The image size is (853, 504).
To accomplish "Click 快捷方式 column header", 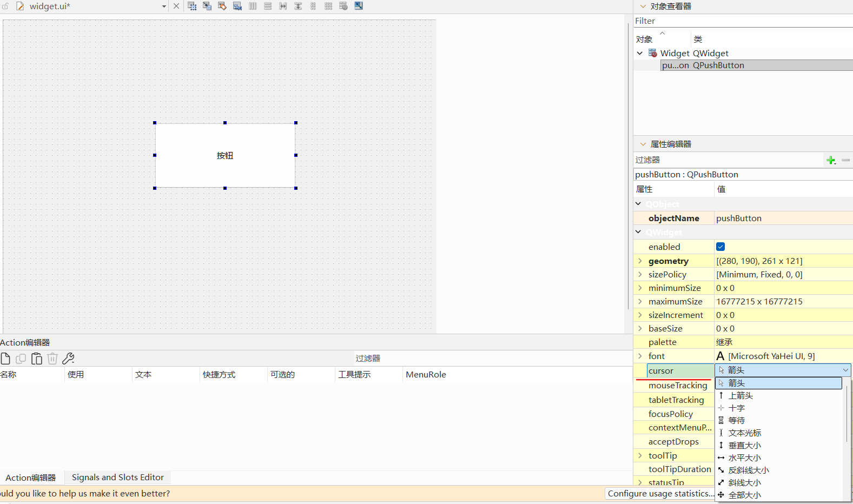I will point(234,374).
